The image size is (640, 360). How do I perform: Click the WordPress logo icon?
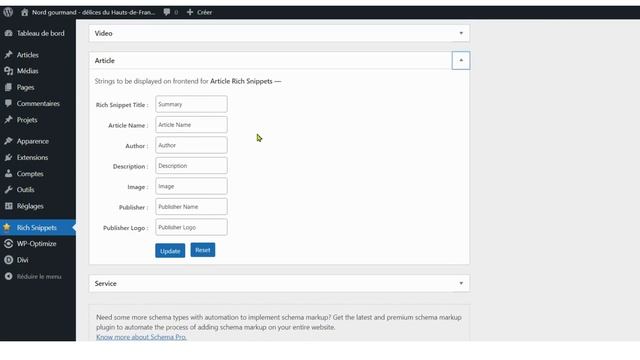coord(8,12)
